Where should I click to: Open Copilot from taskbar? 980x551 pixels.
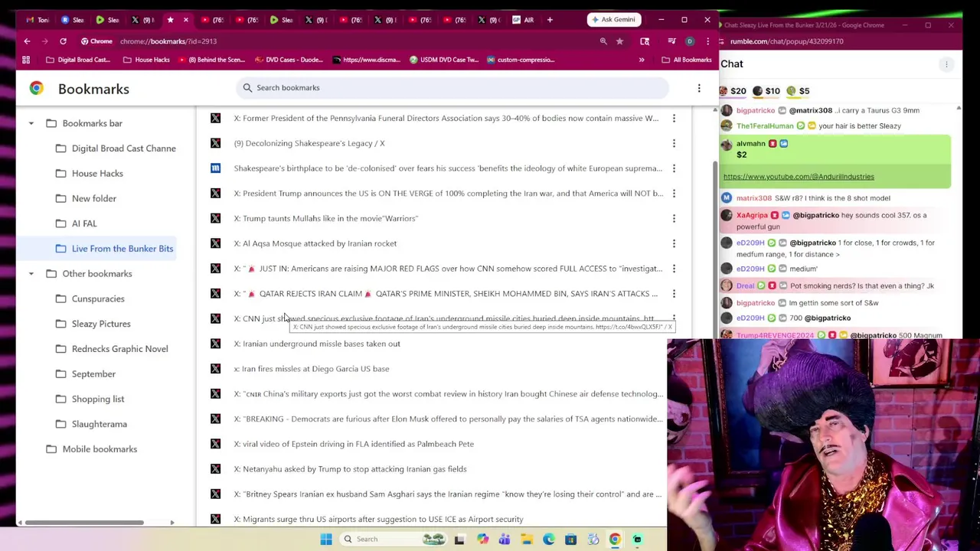482,539
